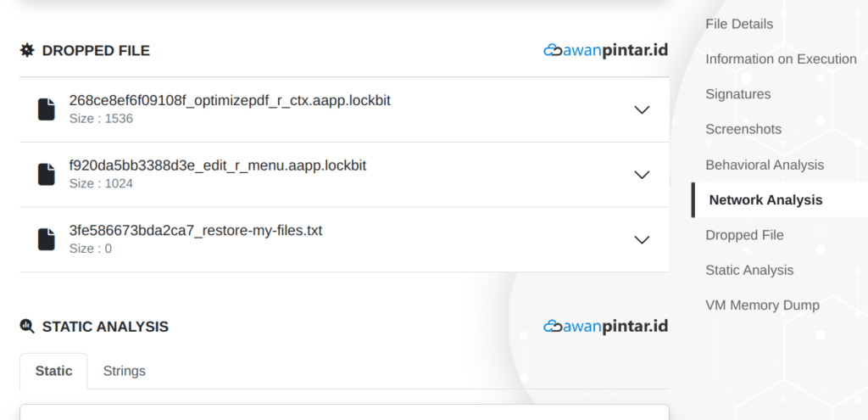Navigate to Screenshots section
Viewport: 868px width, 420px height.
(x=743, y=129)
